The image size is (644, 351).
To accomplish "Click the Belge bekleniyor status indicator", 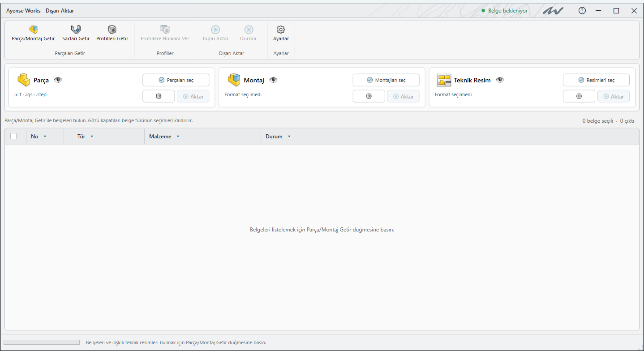I will click(505, 11).
